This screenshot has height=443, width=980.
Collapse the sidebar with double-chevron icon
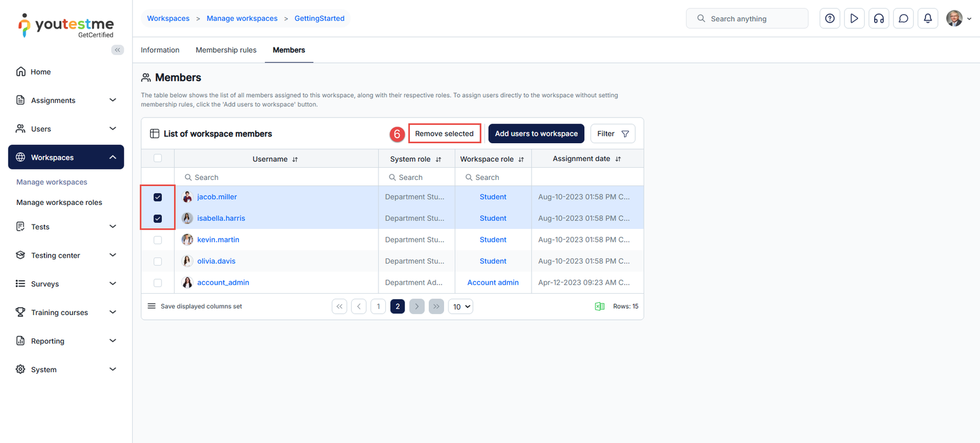click(117, 50)
